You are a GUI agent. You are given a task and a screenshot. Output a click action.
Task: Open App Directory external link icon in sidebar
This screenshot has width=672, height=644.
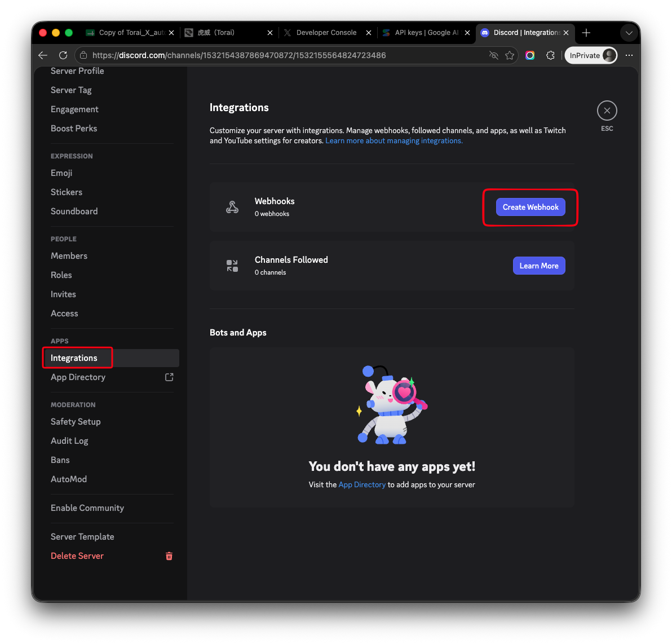pyautogui.click(x=169, y=377)
